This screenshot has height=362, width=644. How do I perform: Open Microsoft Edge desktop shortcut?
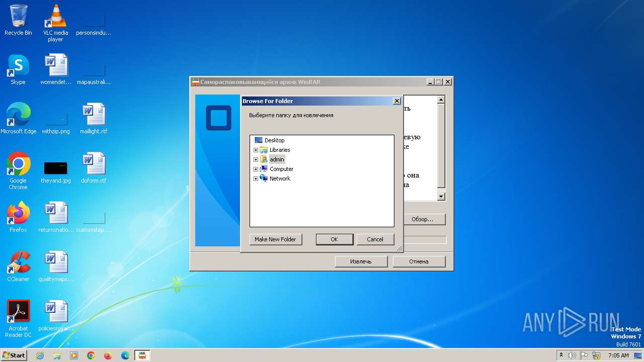pyautogui.click(x=18, y=119)
